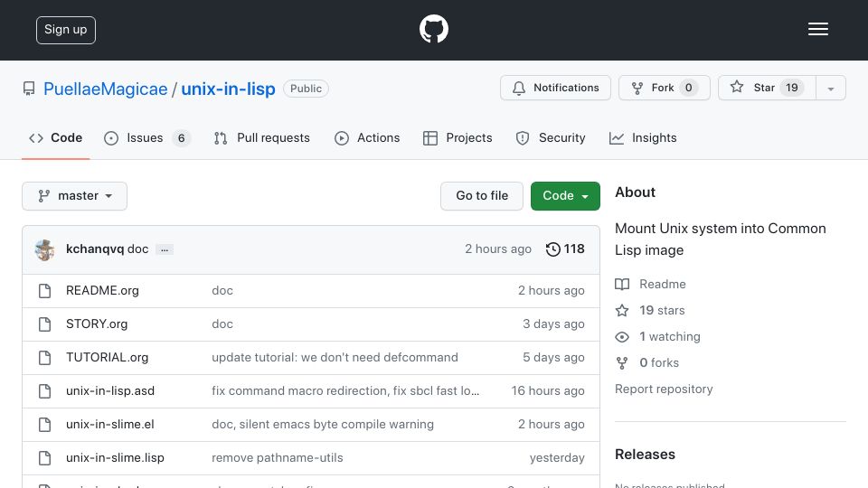The width and height of the screenshot is (868, 488).
Task: Open the unix-in-lisp repository link
Action: [x=228, y=89]
